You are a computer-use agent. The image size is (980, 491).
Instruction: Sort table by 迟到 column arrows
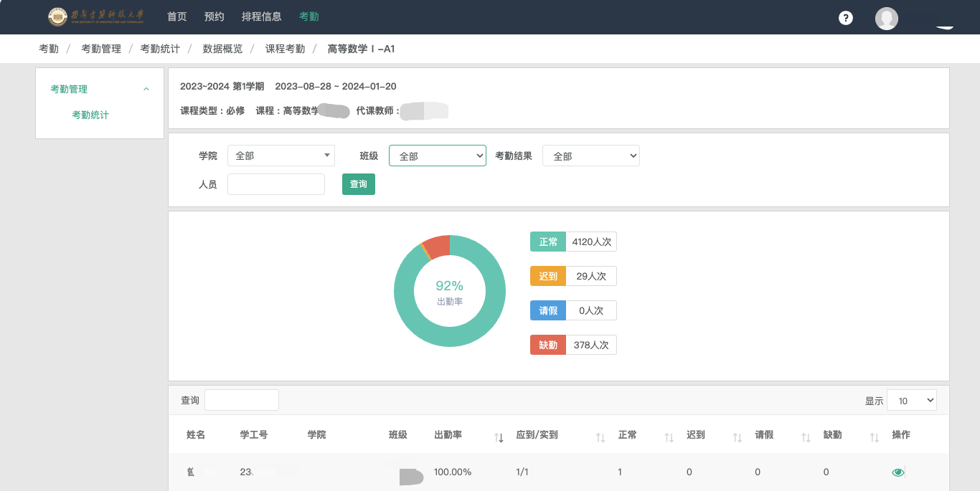[737, 437]
